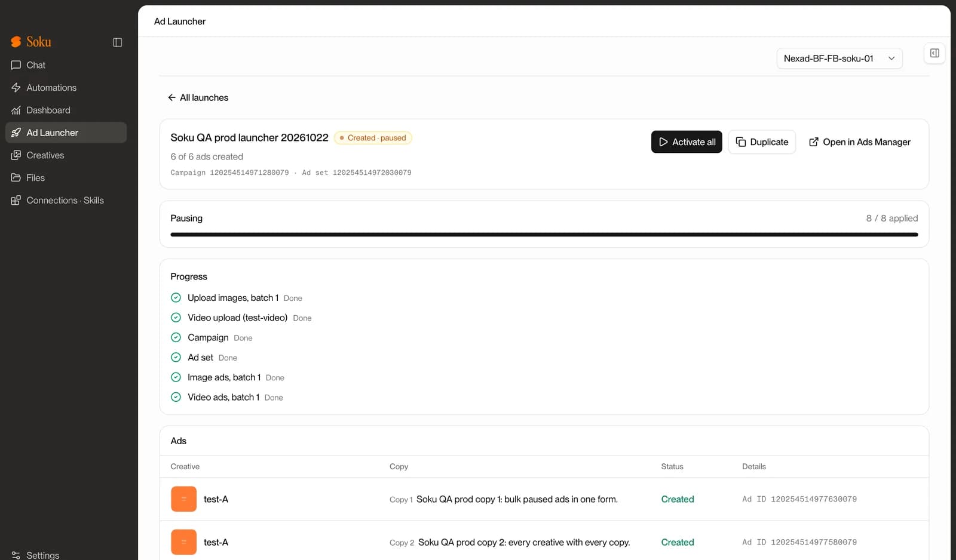Duplicate this launch

(762, 142)
